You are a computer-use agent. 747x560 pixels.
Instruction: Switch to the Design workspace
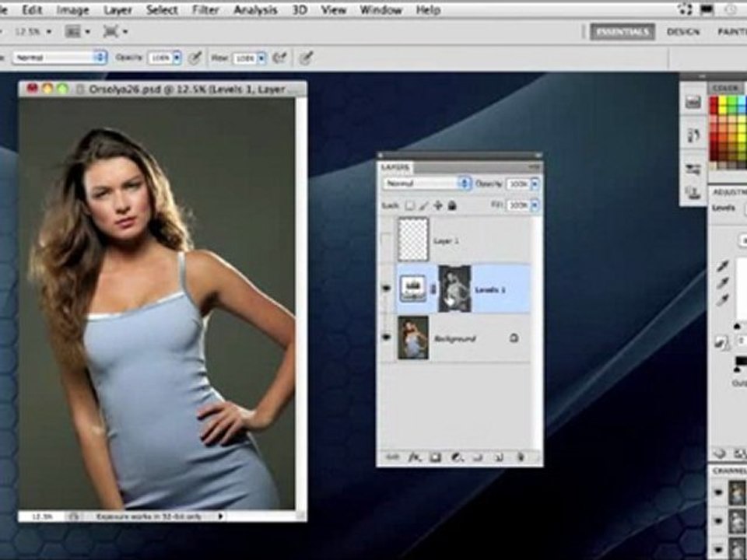pos(683,32)
